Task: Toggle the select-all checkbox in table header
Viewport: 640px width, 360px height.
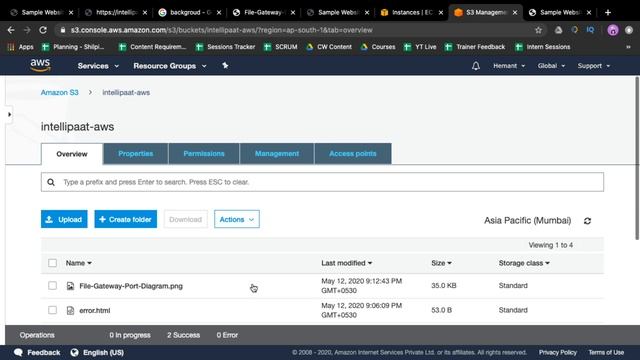Action: [x=52, y=263]
